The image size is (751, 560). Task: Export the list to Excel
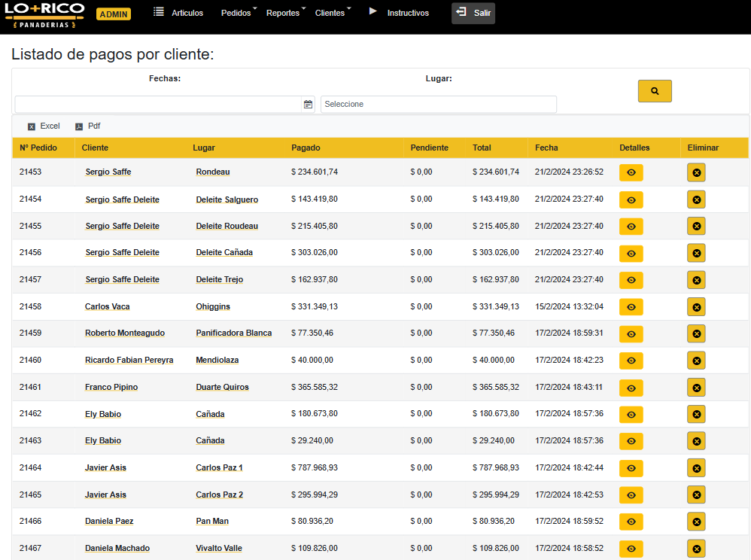pyautogui.click(x=44, y=126)
